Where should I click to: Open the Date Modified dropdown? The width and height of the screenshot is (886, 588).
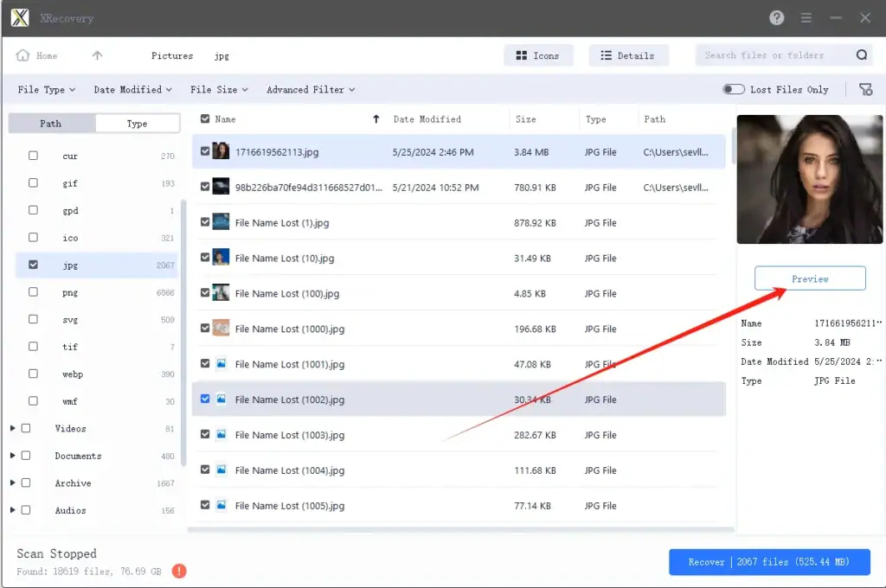tap(132, 89)
